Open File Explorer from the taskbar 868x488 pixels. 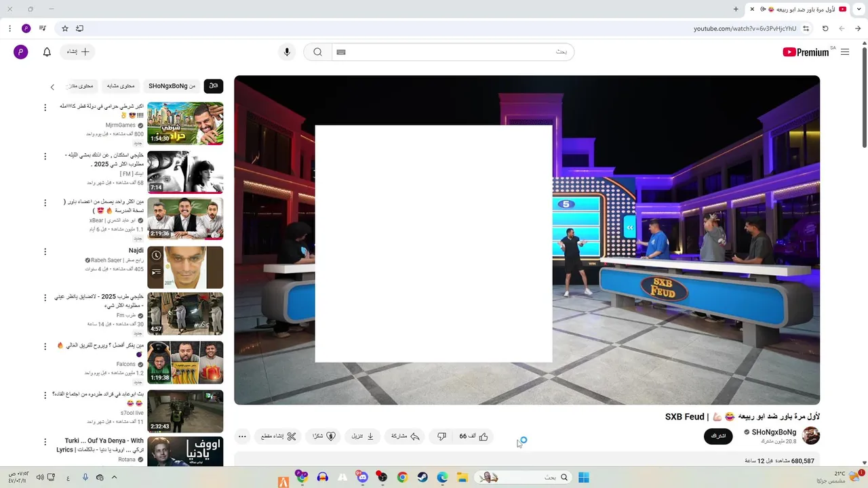pos(462,477)
